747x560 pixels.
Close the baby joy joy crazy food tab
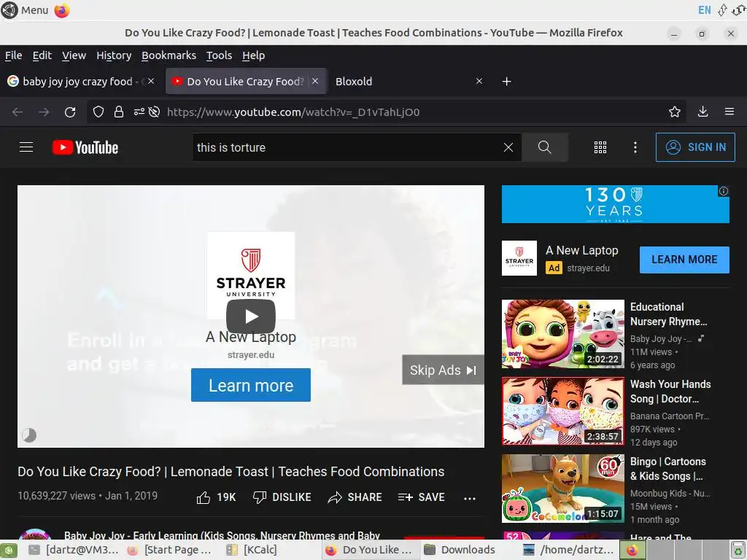[x=151, y=82]
